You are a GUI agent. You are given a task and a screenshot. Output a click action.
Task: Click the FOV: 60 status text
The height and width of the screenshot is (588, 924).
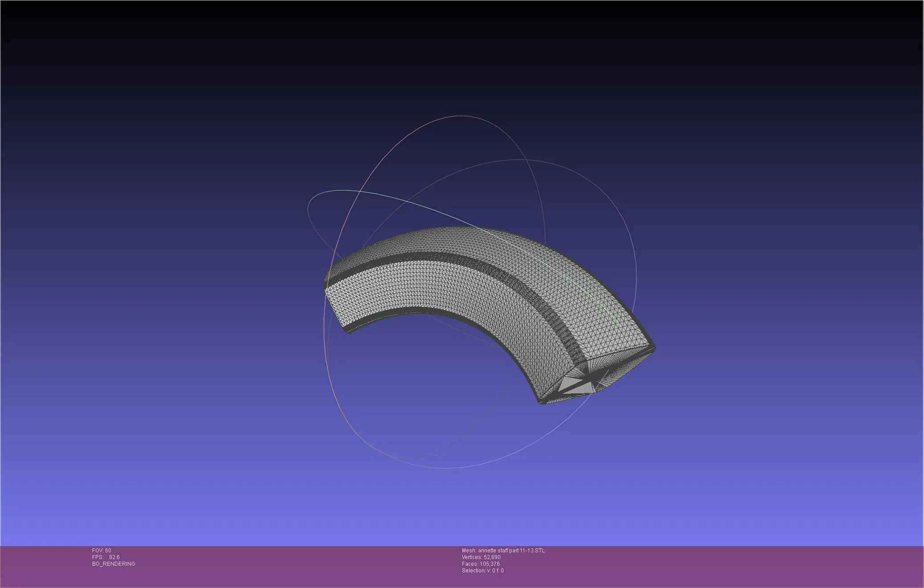101,551
